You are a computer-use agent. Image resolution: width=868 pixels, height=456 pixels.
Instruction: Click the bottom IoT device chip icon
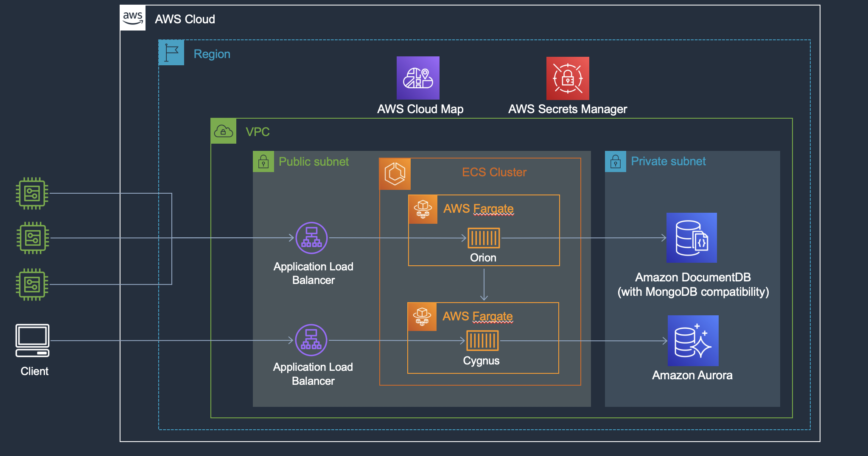pos(32,284)
